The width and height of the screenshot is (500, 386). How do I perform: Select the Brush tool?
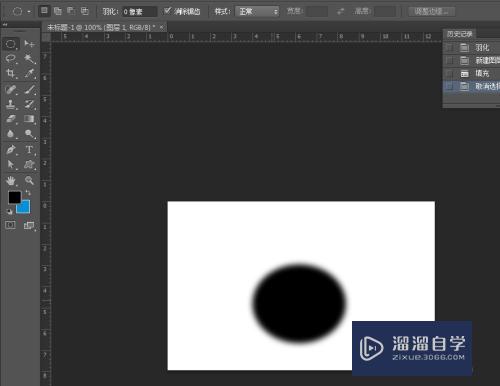tap(29, 89)
